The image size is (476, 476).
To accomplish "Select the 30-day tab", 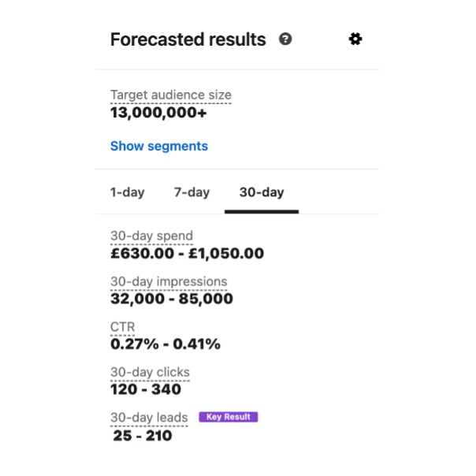I will (262, 192).
